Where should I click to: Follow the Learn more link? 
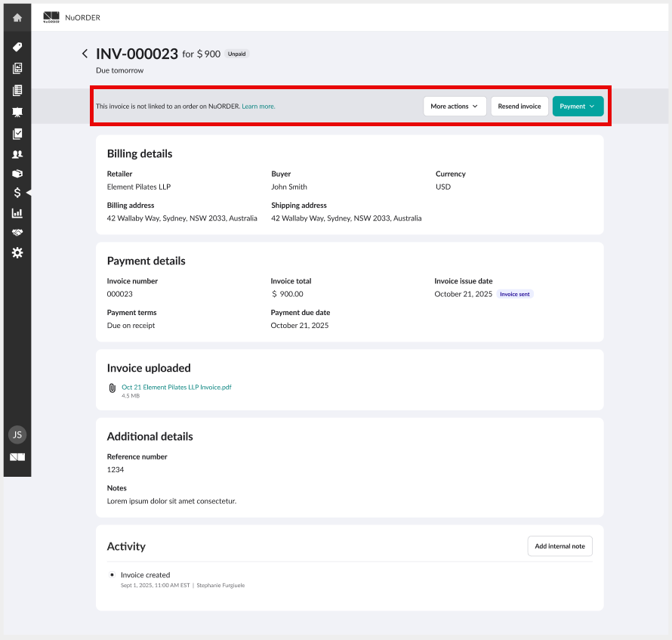(258, 107)
